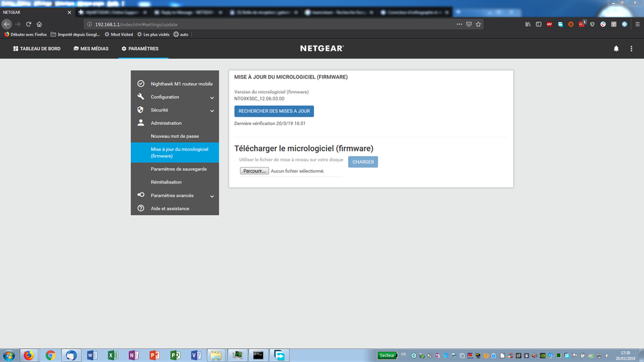644x362 pixels.
Task: Go to browser home page icon
Action: click(x=39, y=24)
